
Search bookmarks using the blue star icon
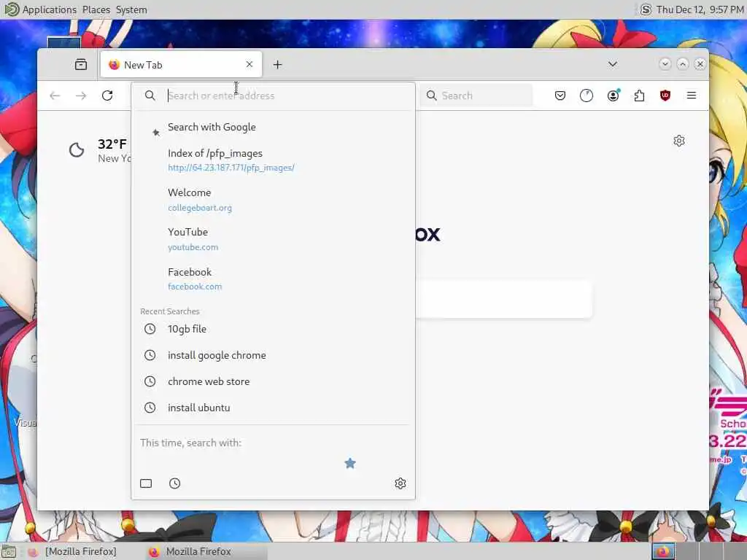click(350, 463)
